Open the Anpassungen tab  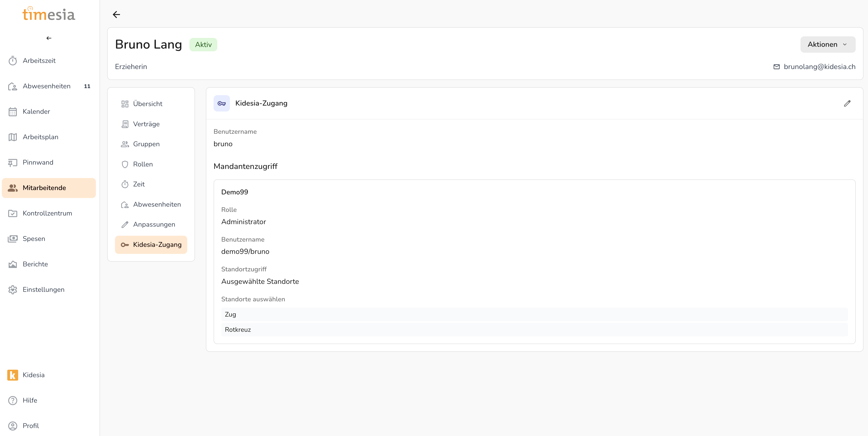click(154, 225)
